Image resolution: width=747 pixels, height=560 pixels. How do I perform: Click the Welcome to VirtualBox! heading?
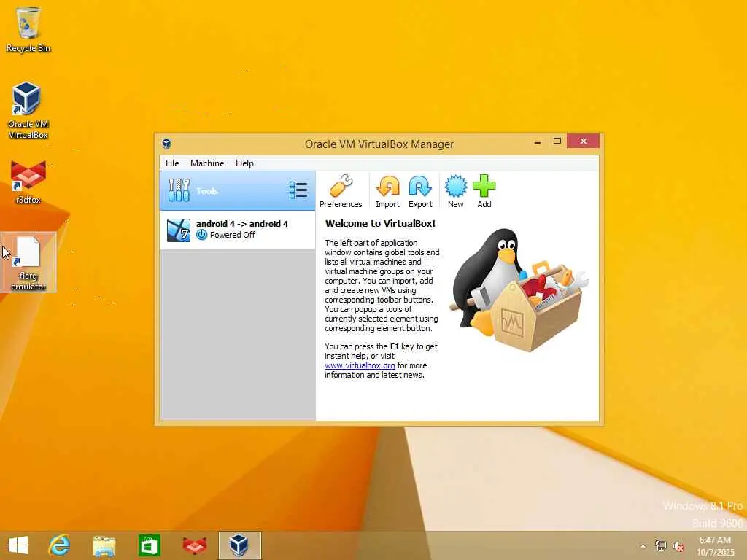coord(380,223)
